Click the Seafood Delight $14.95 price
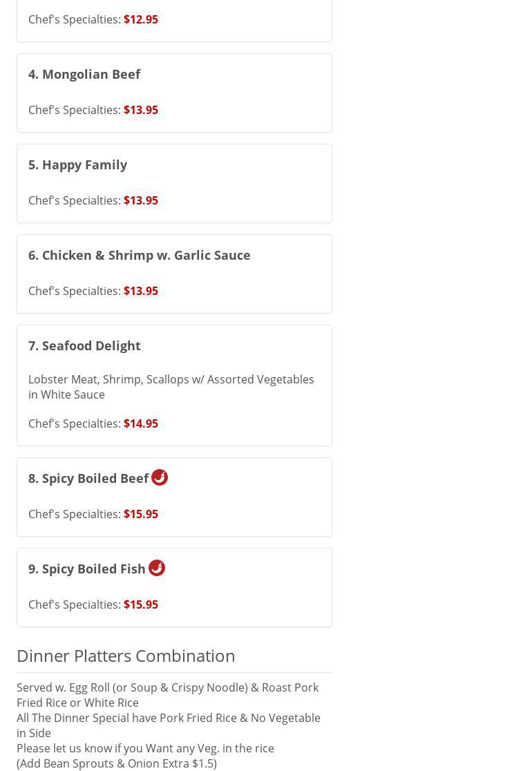The height and width of the screenshot is (771, 532). point(140,423)
